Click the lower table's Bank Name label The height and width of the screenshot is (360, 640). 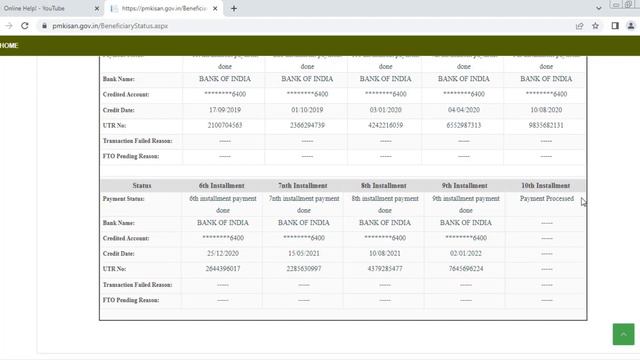pos(119,223)
